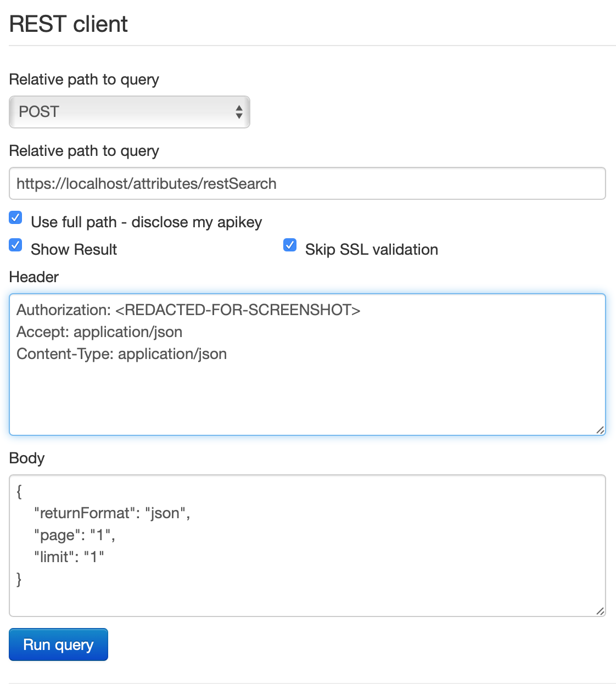The width and height of the screenshot is (616, 684).
Task: Click the resize handle of the Header textarea
Action: pyautogui.click(x=600, y=430)
